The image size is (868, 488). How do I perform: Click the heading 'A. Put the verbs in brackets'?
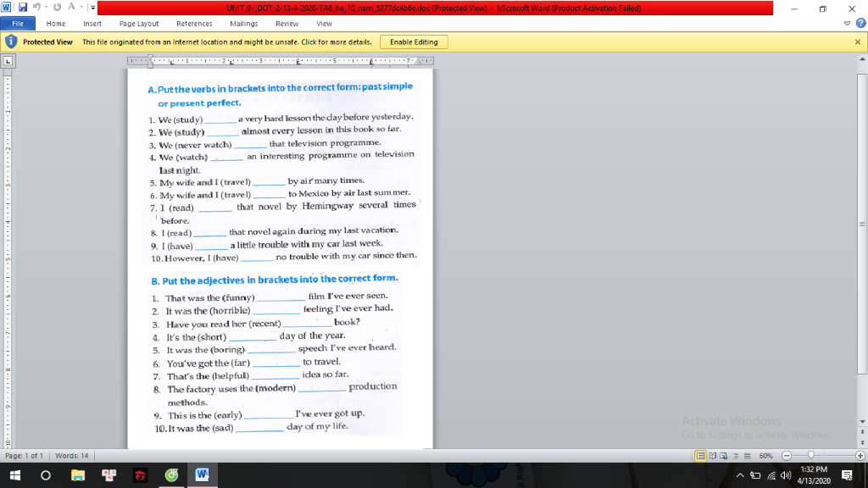click(x=280, y=95)
